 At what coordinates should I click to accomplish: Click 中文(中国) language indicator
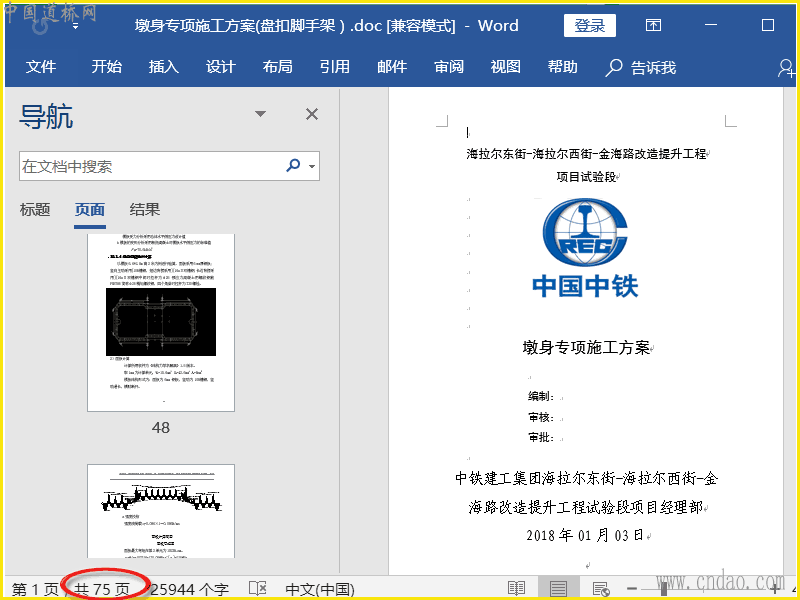pos(320,589)
